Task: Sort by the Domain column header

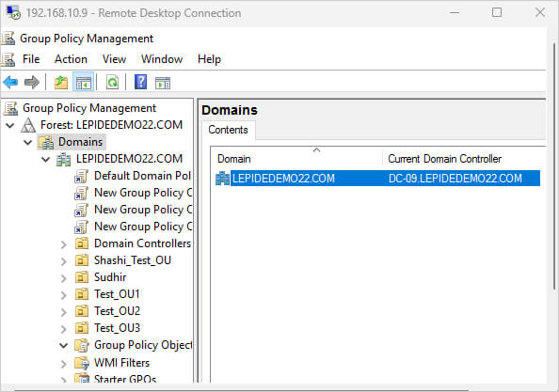Action: click(x=296, y=159)
